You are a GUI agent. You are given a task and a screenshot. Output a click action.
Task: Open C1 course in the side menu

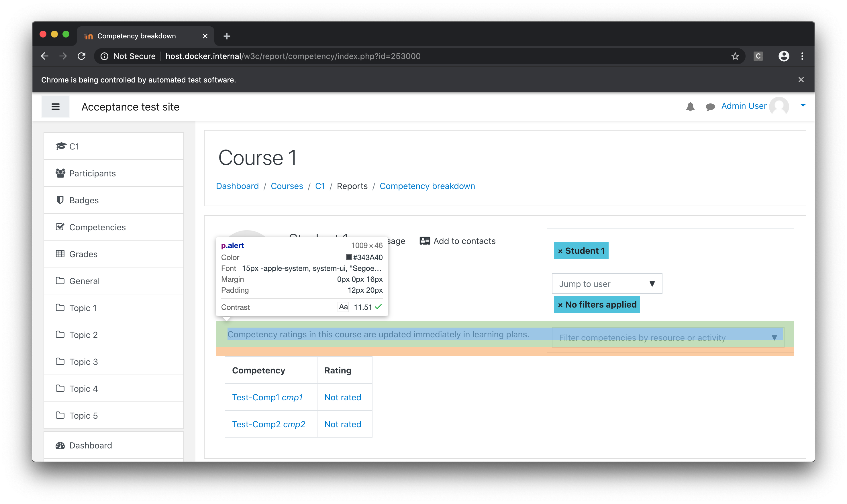pos(114,146)
